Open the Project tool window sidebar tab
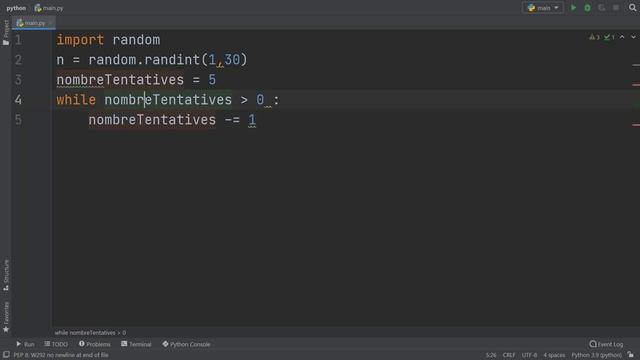 click(x=6, y=32)
